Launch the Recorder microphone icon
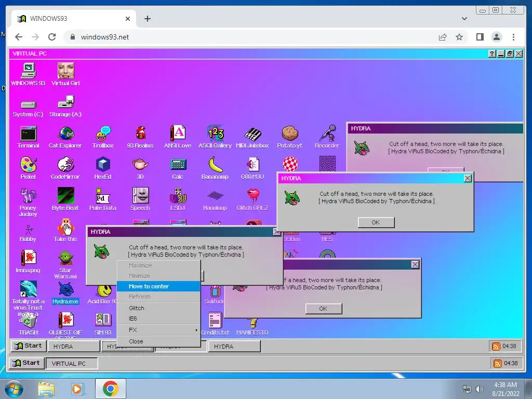This screenshot has width=532, height=399. click(327, 137)
